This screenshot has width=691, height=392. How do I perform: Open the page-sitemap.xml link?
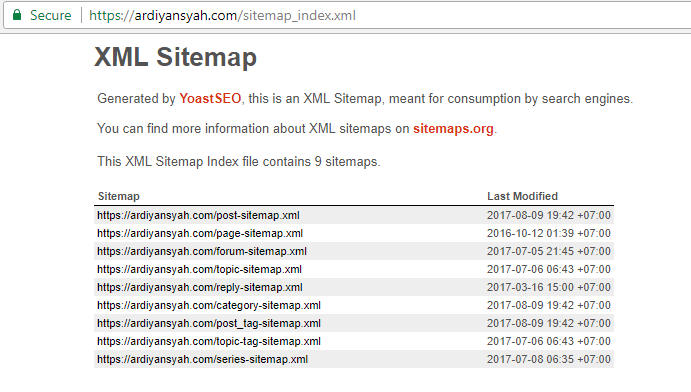tap(200, 233)
